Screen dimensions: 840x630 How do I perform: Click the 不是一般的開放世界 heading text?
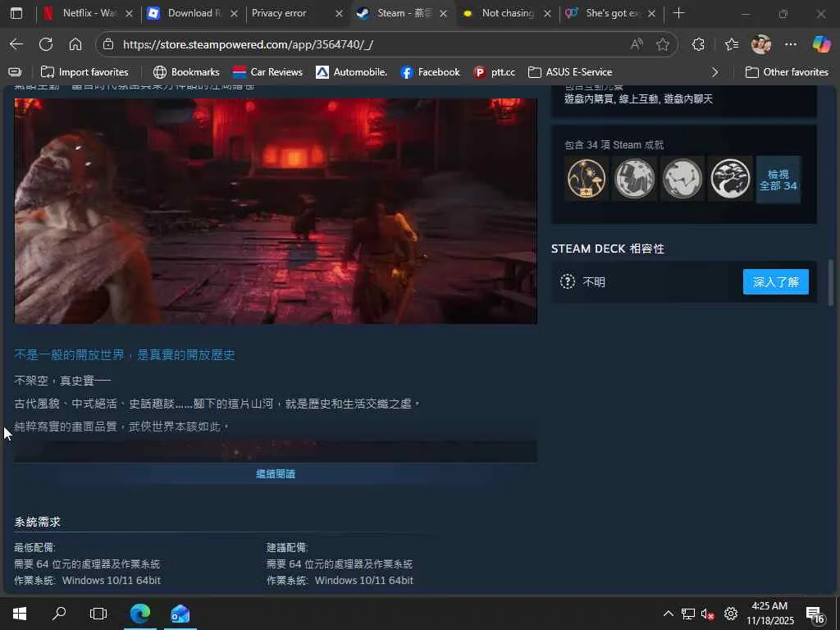click(125, 354)
